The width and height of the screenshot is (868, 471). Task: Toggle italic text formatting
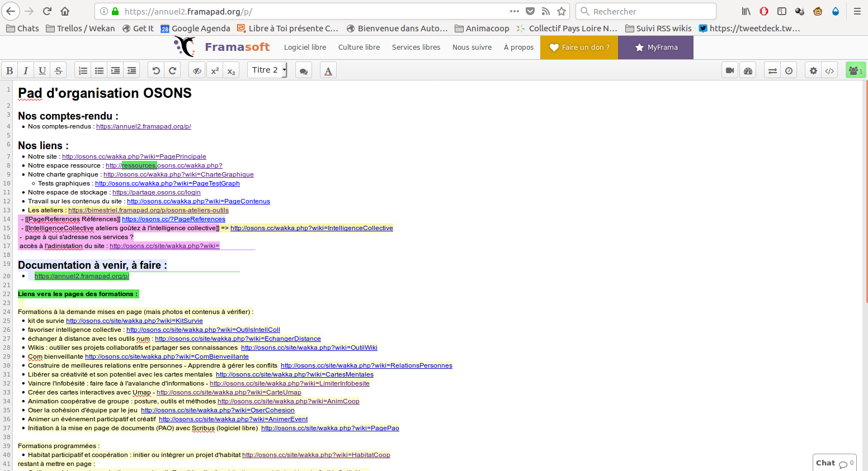pyautogui.click(x=26, y=70)
